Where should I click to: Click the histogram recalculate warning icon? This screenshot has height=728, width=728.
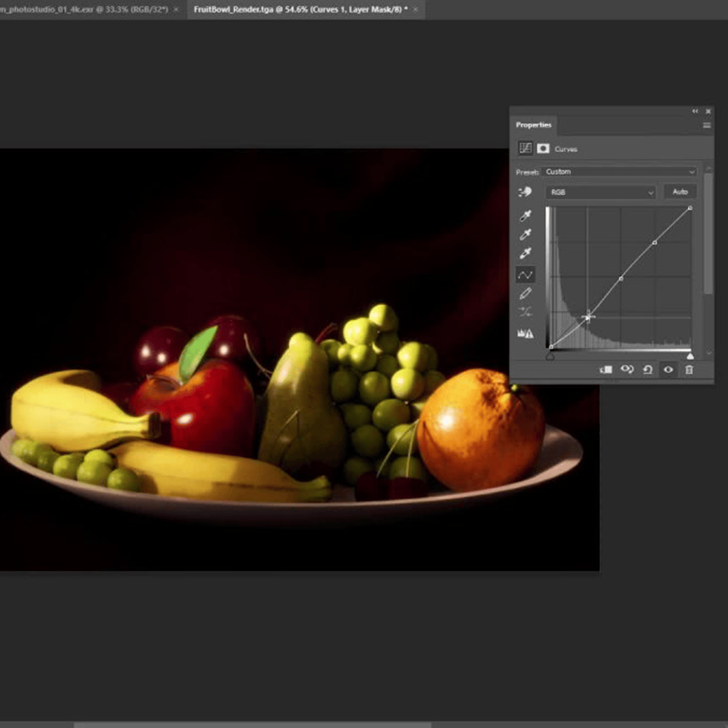tap(525, 333)
